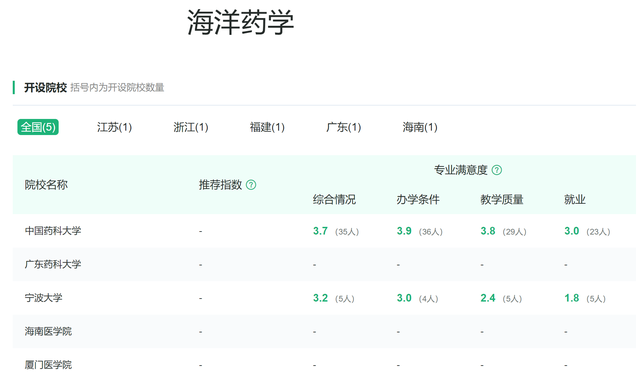Click the 院校名称 column header
The image size is (640, 386).
(x=46, y=185)
